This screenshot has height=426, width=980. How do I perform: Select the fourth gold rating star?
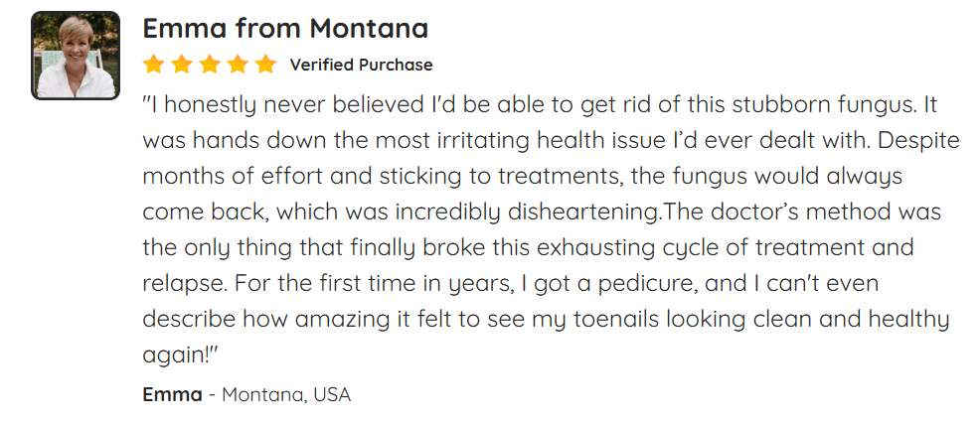[x=238, y=65]
